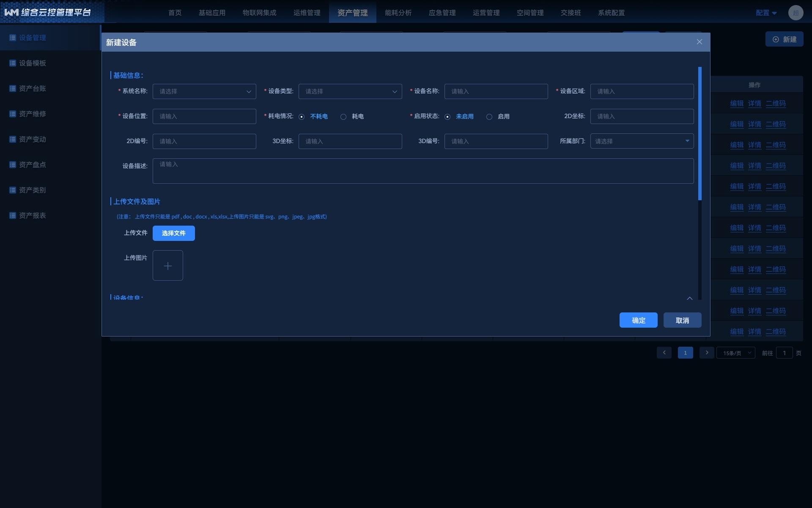The height and width of the screenshot is (508, 812).
Task: Click the 设备模板 sidebar icon
Action: pos(13,63)
